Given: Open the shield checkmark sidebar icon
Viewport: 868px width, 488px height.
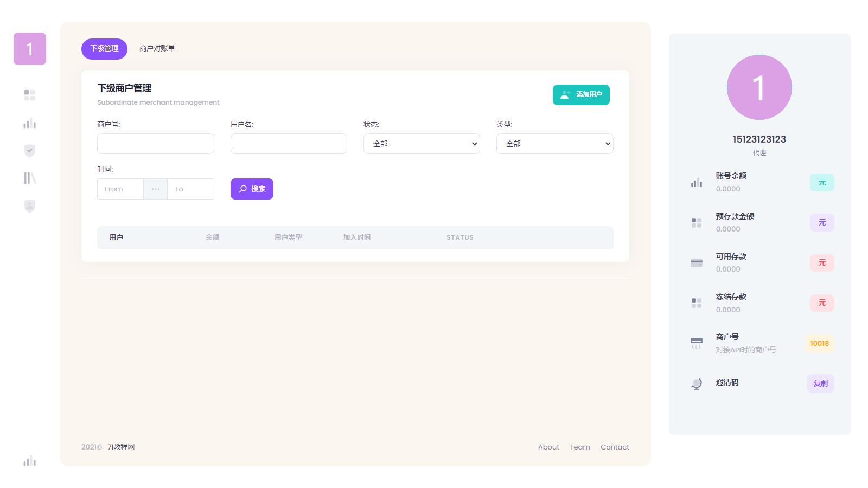Looking at the screenshot, I should pyautogui.click(x=30, y=151).
